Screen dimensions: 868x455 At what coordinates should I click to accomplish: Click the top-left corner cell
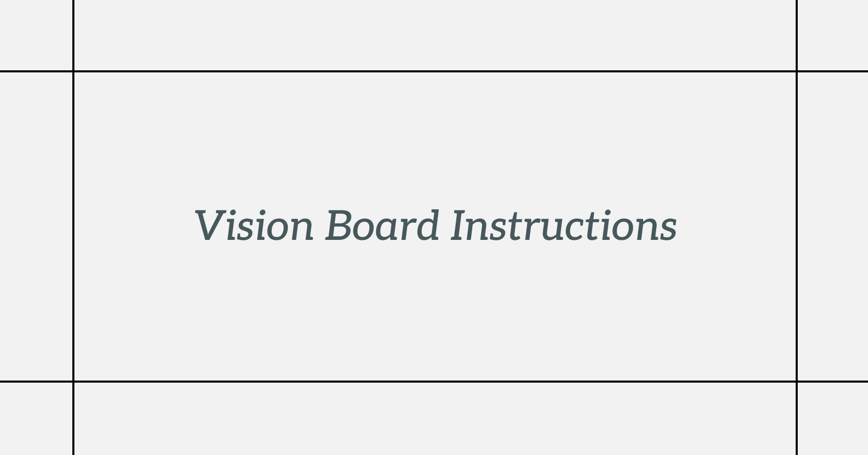tap(36, 35)
